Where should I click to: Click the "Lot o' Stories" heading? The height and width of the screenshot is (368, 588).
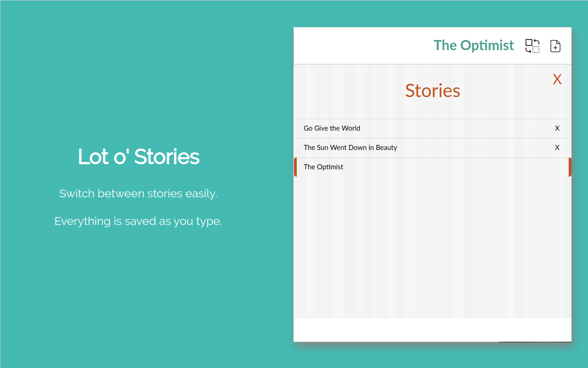[138, 157]
